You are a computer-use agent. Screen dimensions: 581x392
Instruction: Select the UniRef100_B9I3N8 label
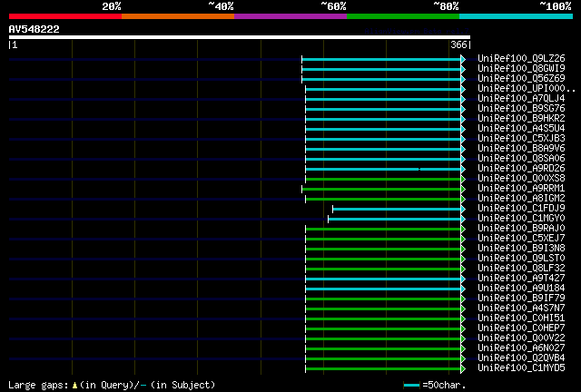[521, 249]
